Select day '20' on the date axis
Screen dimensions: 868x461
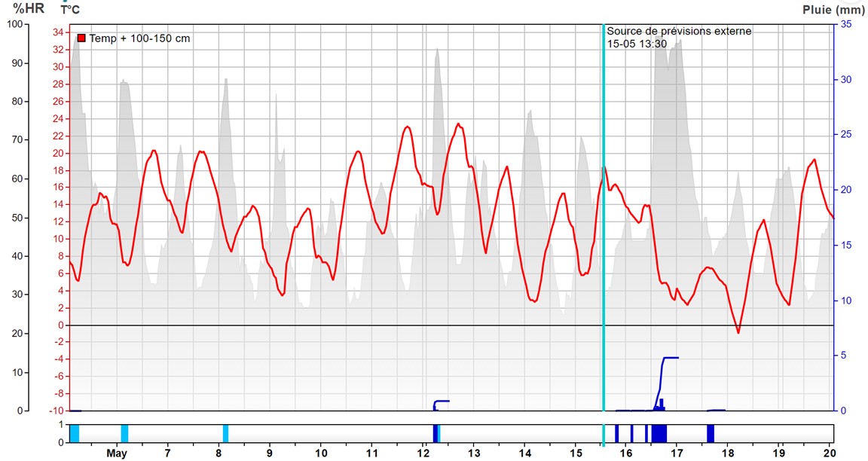pos(829,453)
